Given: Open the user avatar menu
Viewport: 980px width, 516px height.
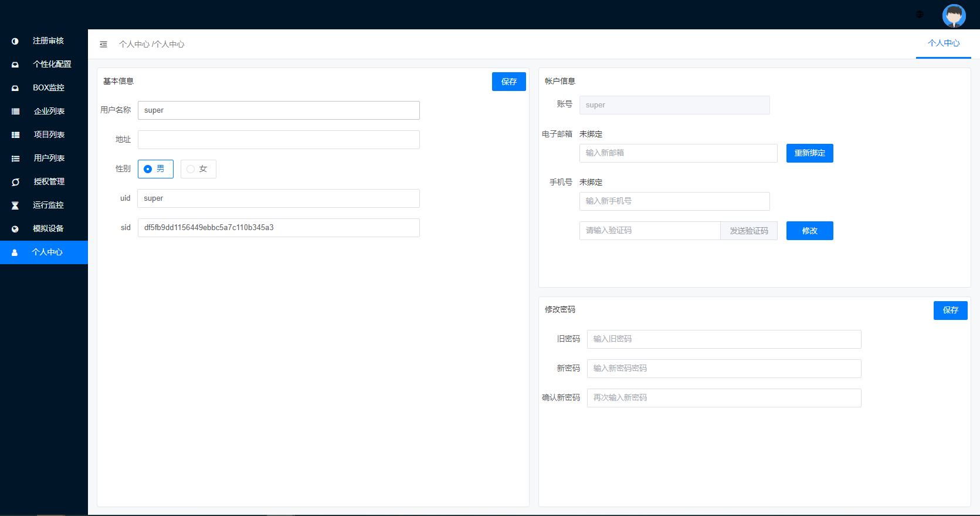Looking at the screenshot, I should tap(954, 16).
